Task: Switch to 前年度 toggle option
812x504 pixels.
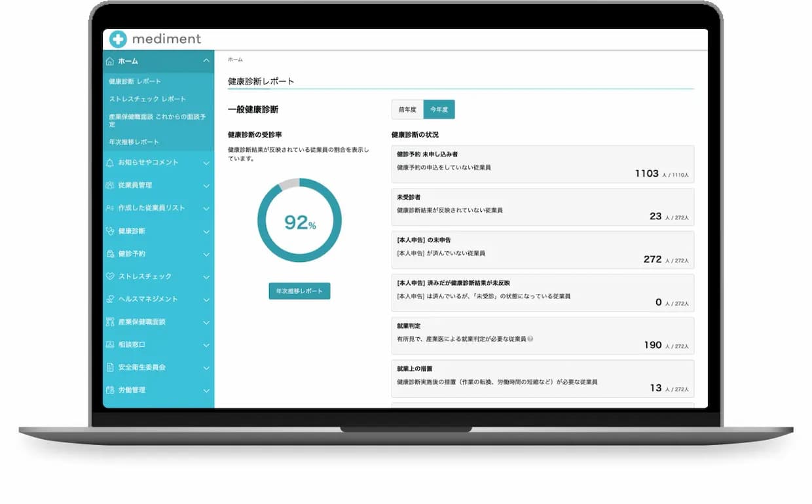Action: (x=407, y=109)
